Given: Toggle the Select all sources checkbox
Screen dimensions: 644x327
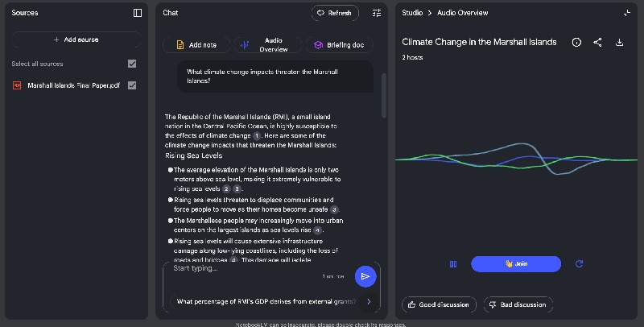Looking at the screenshot, I should click(132, 64).
